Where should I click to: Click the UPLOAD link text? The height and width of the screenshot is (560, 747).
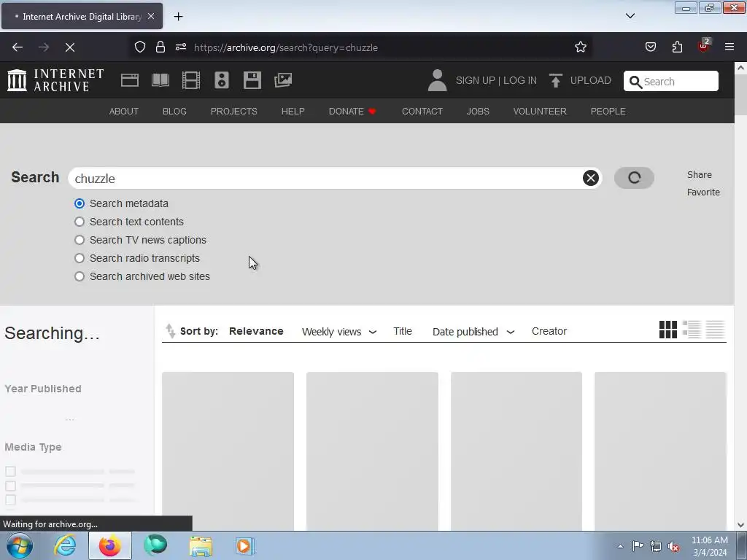click(x=590, y=80)
